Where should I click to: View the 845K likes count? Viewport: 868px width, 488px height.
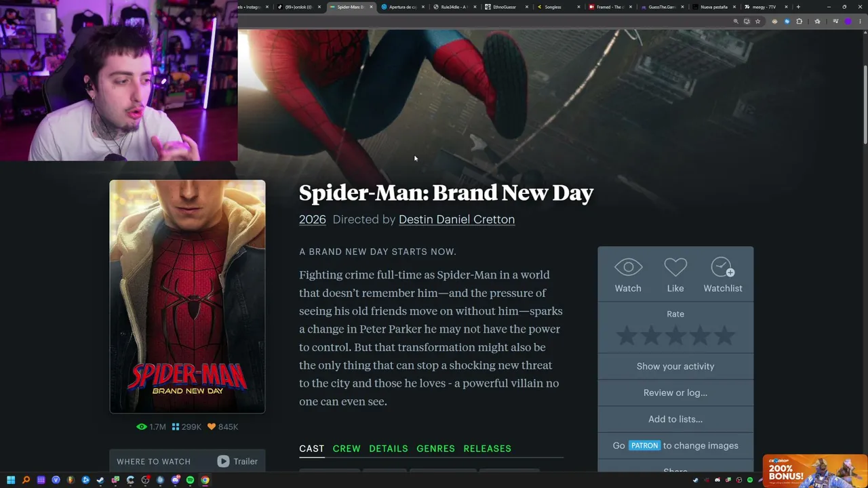coord(222,427)
